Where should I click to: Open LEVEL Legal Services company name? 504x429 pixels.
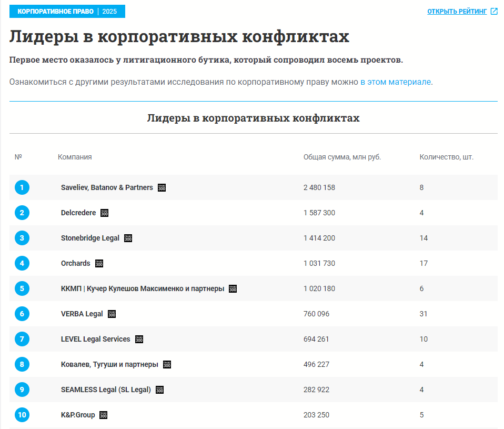[x=95, y=339]
